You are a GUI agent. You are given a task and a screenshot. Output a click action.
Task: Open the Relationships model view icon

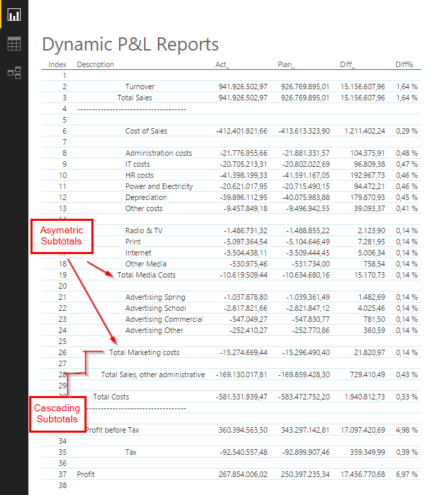click(15, 73)
